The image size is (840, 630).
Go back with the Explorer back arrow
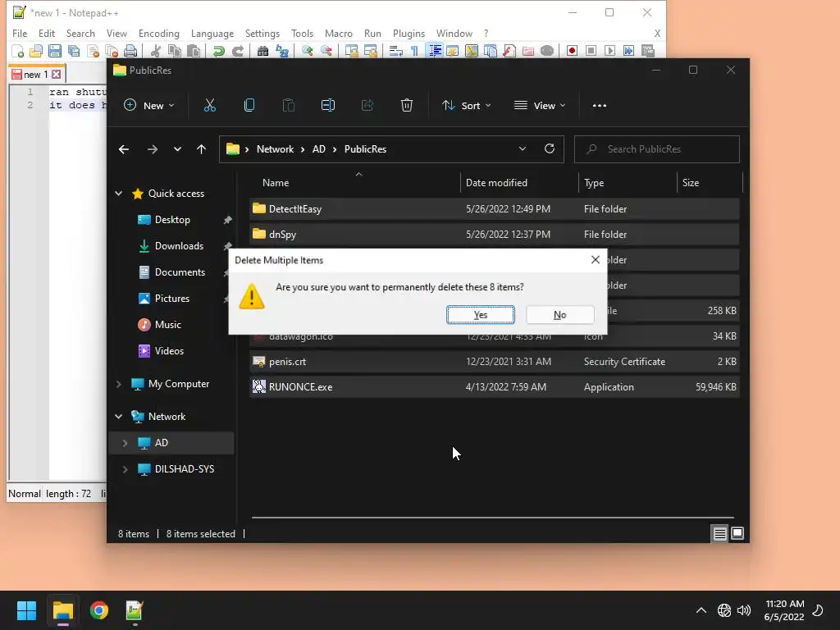tap(124, 149)
